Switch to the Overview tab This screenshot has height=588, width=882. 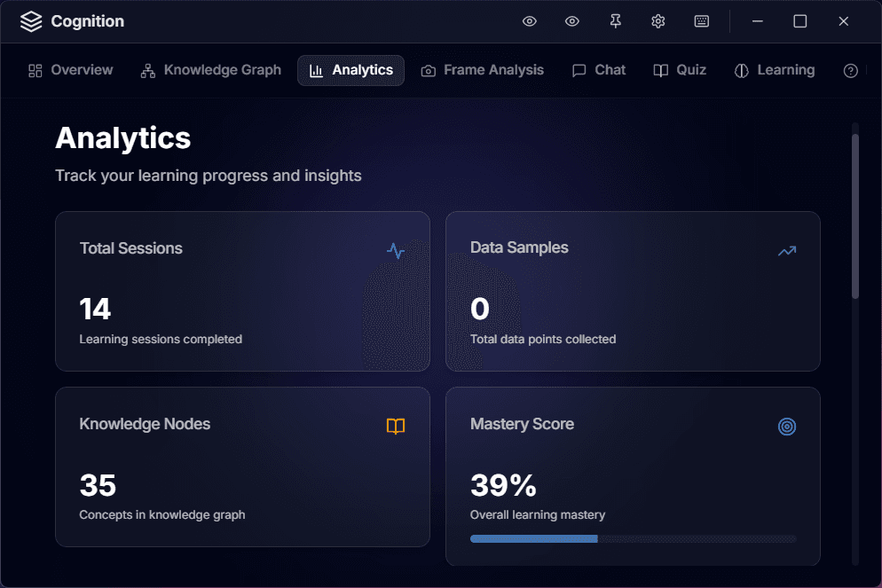pos(71,70)
